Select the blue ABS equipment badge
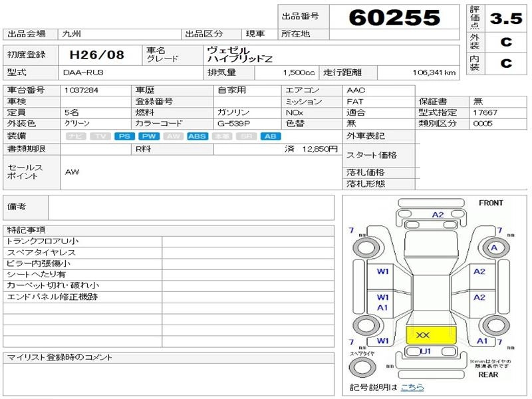532x399 pixels. [x=198, y=136]
